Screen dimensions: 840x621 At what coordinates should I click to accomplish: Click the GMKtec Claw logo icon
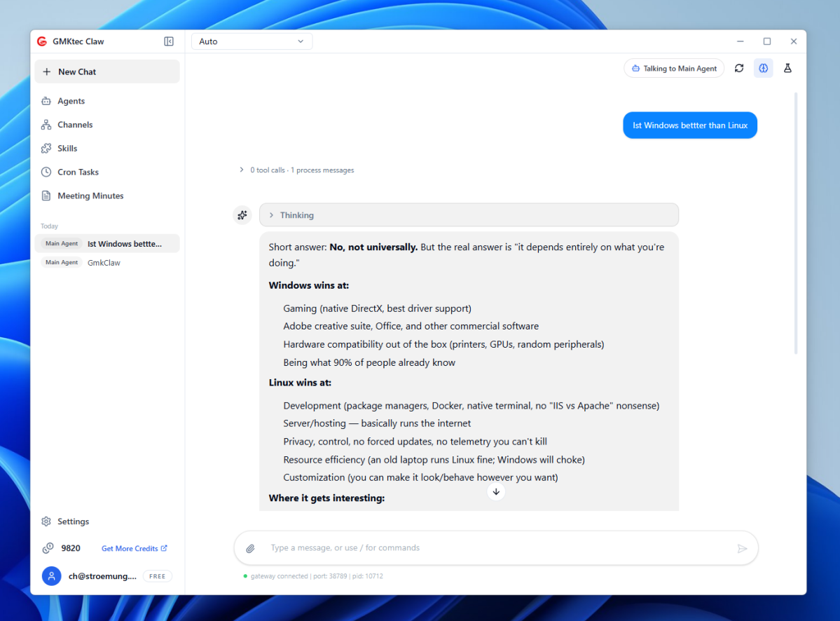click(x=42, y=41)
